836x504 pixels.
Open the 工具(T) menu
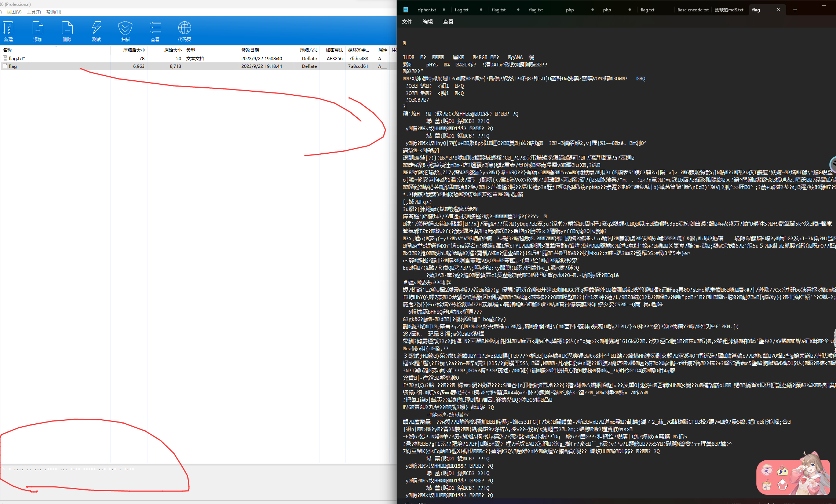(x=34, y=12)
